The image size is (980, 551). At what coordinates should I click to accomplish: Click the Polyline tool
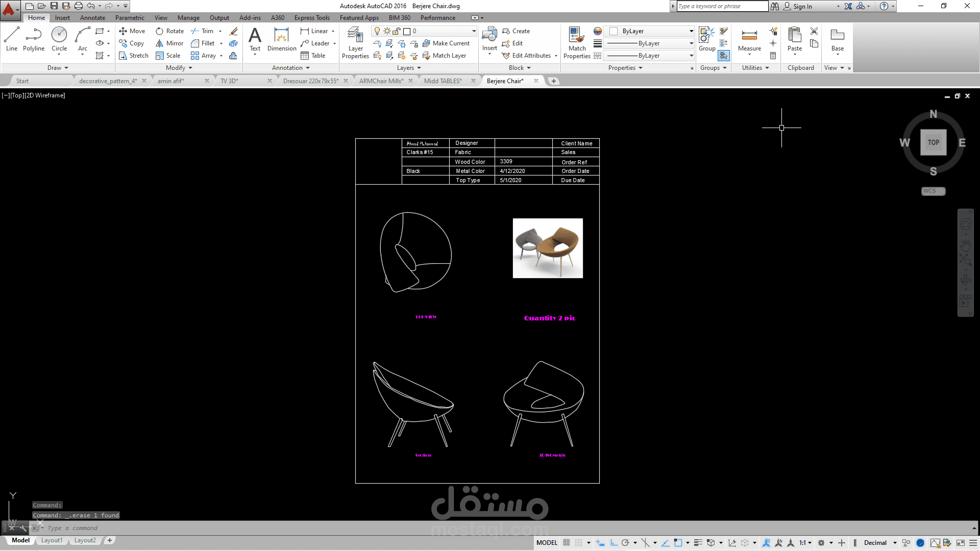click(34, 39)
